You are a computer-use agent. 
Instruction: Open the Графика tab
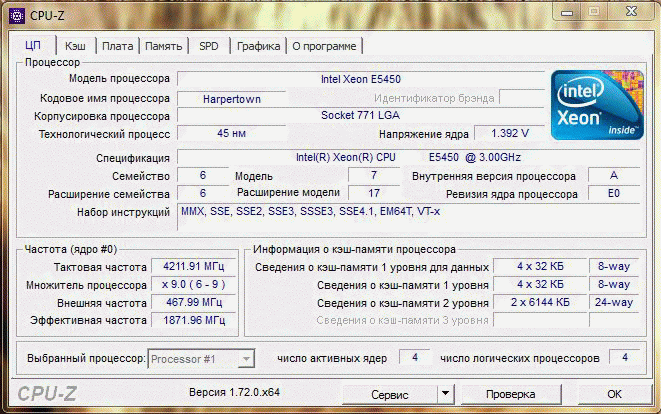click(x=258, y=46)
